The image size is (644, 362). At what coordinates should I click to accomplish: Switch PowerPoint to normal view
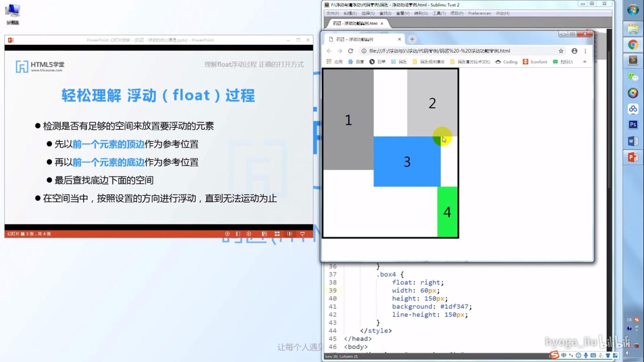pos(264,234)
